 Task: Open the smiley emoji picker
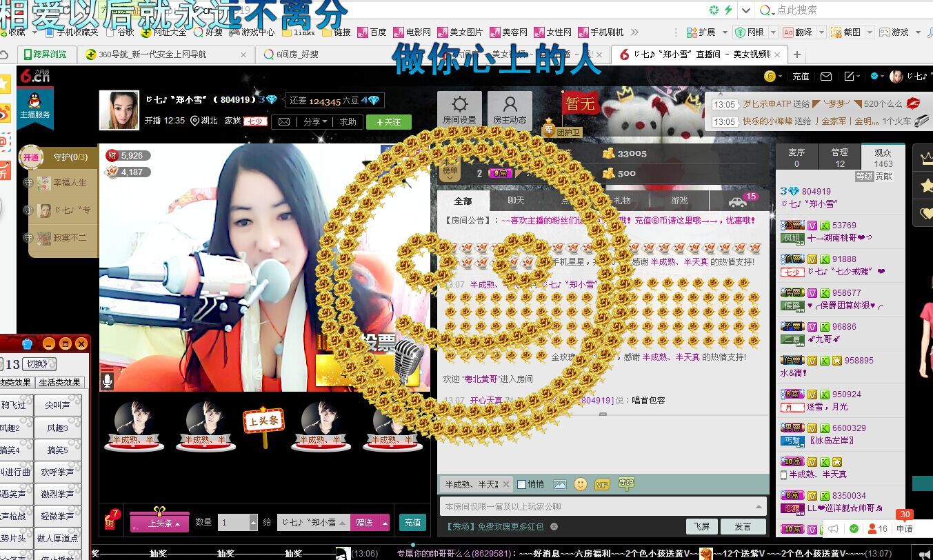(x=581, y=484)
